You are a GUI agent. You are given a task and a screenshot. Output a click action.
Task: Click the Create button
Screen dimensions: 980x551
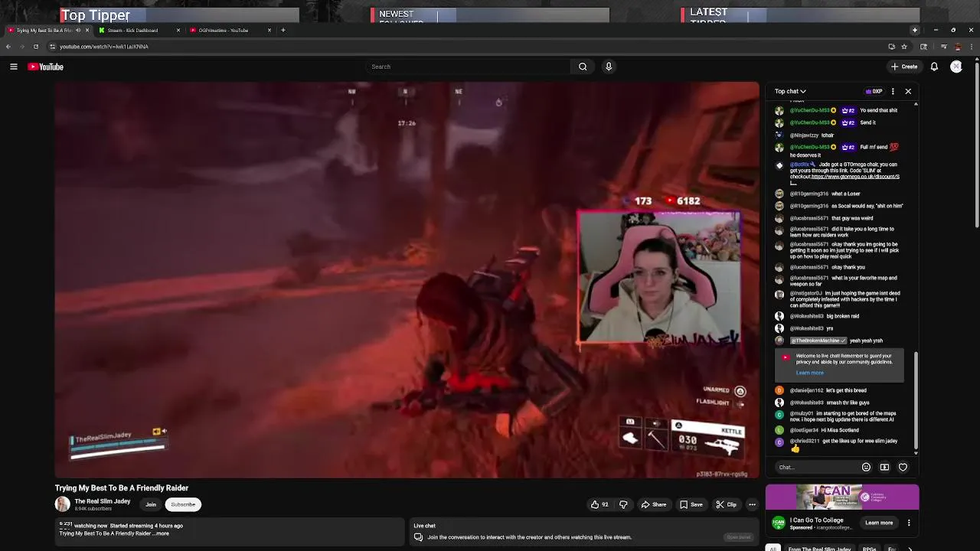click(904, 67)
